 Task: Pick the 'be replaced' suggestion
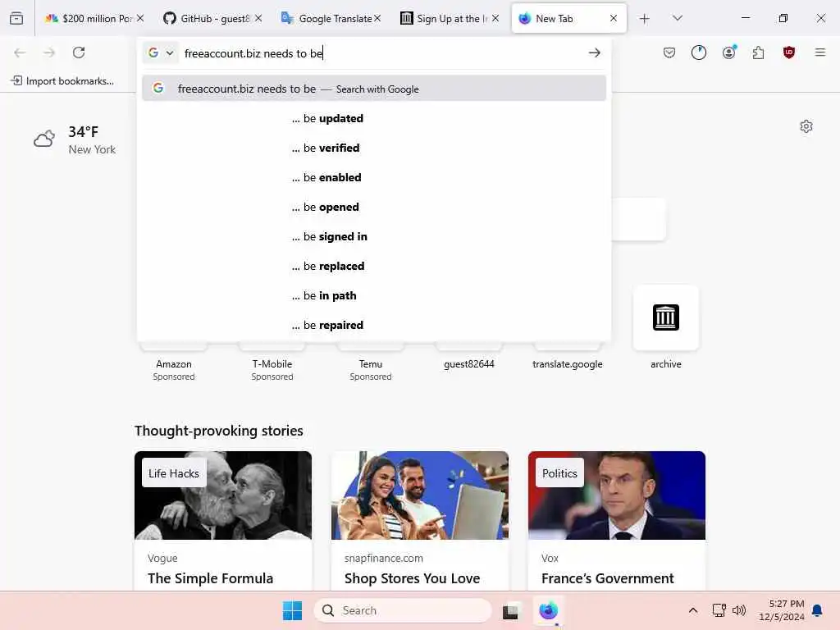374,266
